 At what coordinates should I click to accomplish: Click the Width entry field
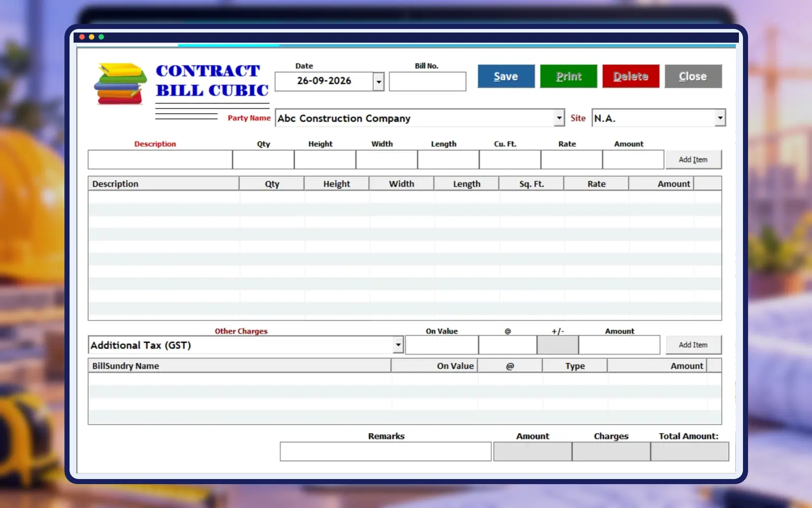tap(387, 160)
